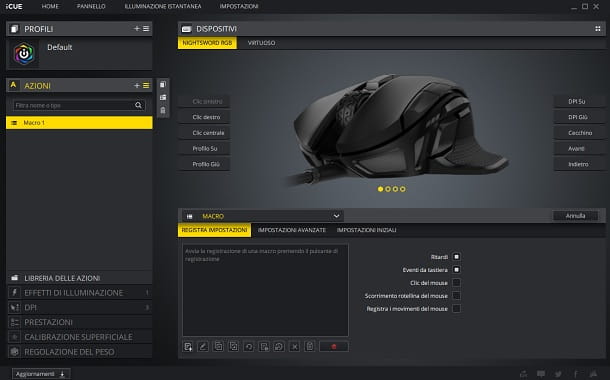
Task: Click the Default profile RGB icon
Action: click(24, 54)
